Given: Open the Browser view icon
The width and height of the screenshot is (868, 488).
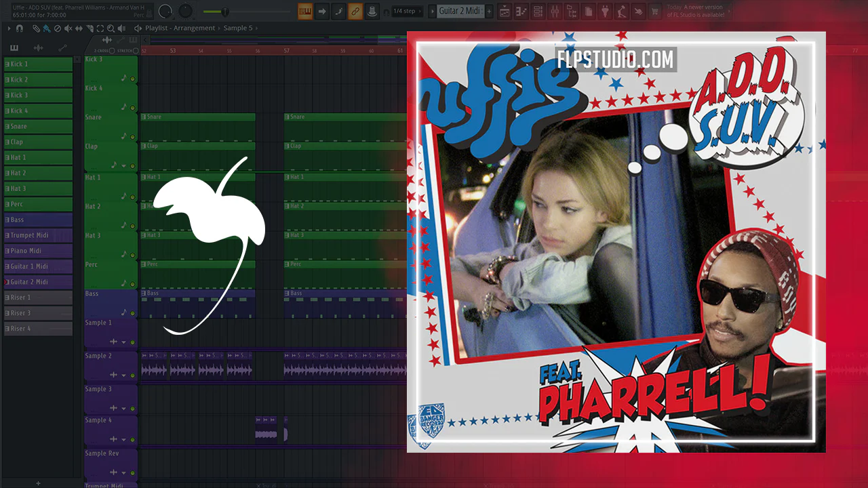Looking at the screenshot, I should (571, 11).
